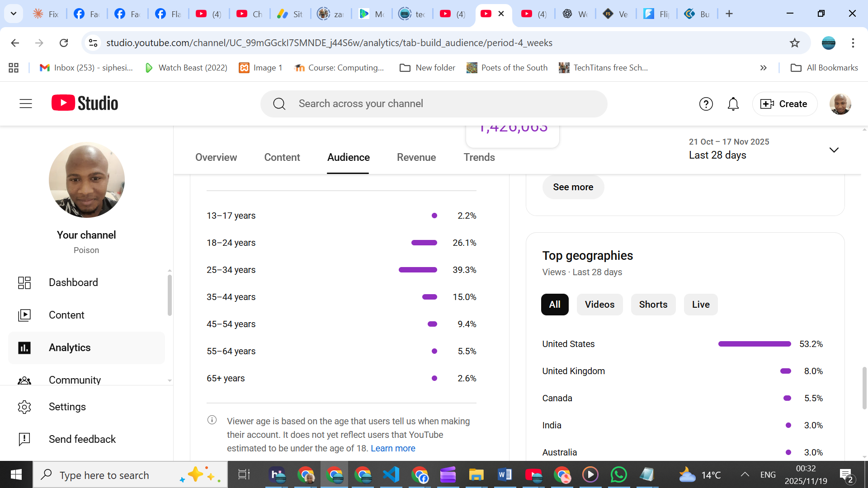Viewport: 868px width, 488px height.
Task: Select the Shorts filter chip
Action: tap(653, 305)
